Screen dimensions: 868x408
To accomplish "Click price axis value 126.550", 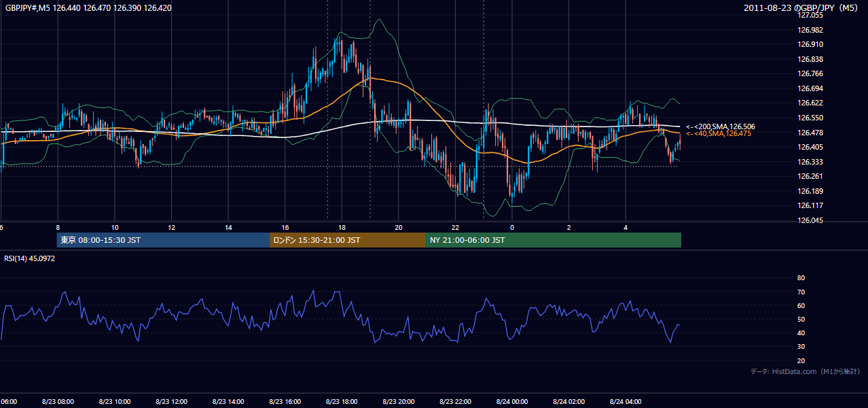I will (x=811, y=118).
